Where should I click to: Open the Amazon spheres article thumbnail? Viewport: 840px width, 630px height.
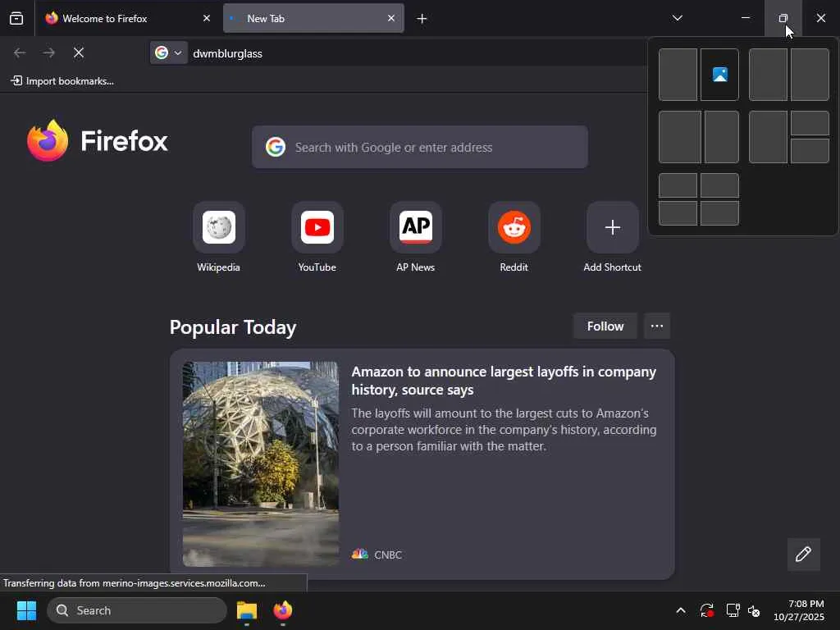261,464
